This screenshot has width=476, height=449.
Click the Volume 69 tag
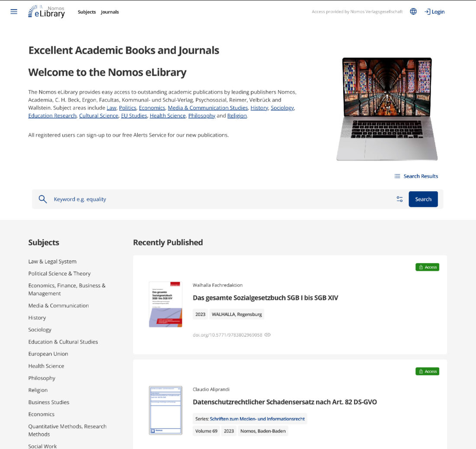tap(206, 431)
